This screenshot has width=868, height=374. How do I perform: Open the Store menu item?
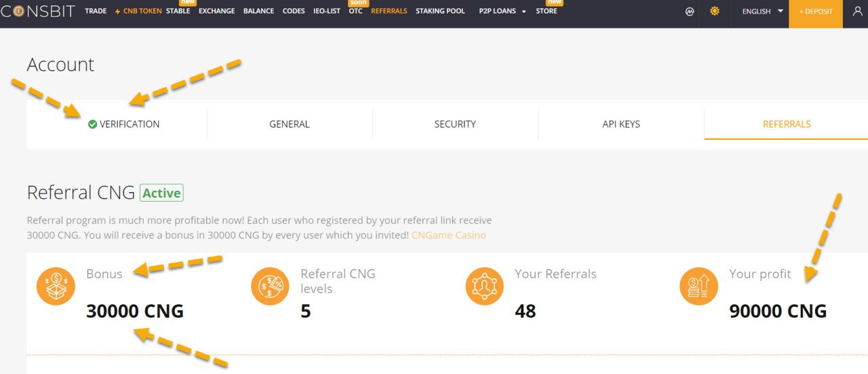547,12
